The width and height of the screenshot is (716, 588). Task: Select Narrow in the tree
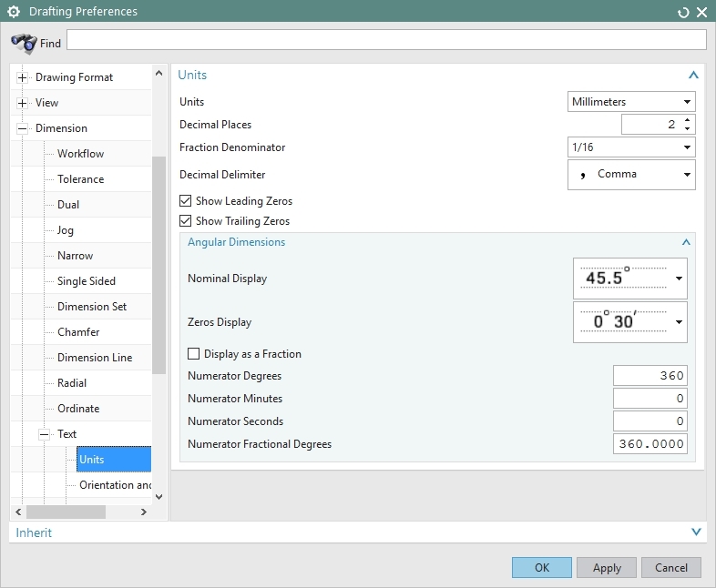pos(75,256)
